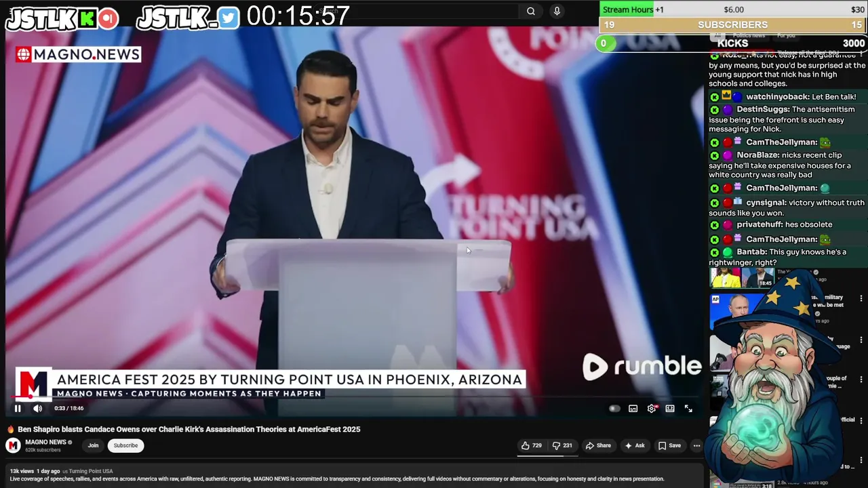868x488 pixels.
Task: Switch to theater mode
Action: coord(670,409)
